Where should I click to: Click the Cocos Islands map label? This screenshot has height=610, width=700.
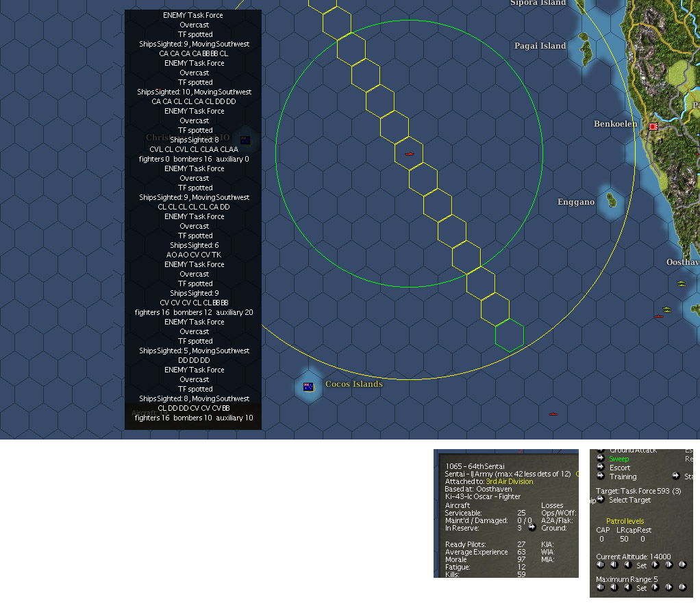point(354,384)
